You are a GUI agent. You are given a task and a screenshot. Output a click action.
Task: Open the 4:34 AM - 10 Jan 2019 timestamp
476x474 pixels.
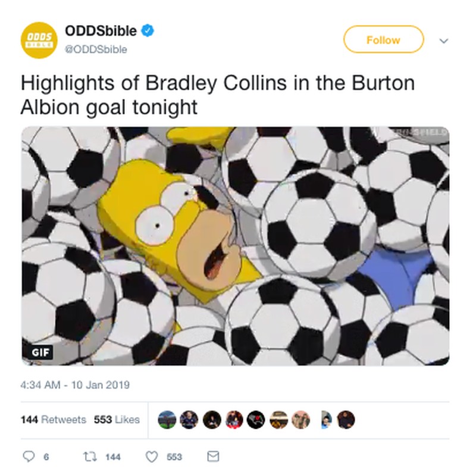[x=75, y=385]
